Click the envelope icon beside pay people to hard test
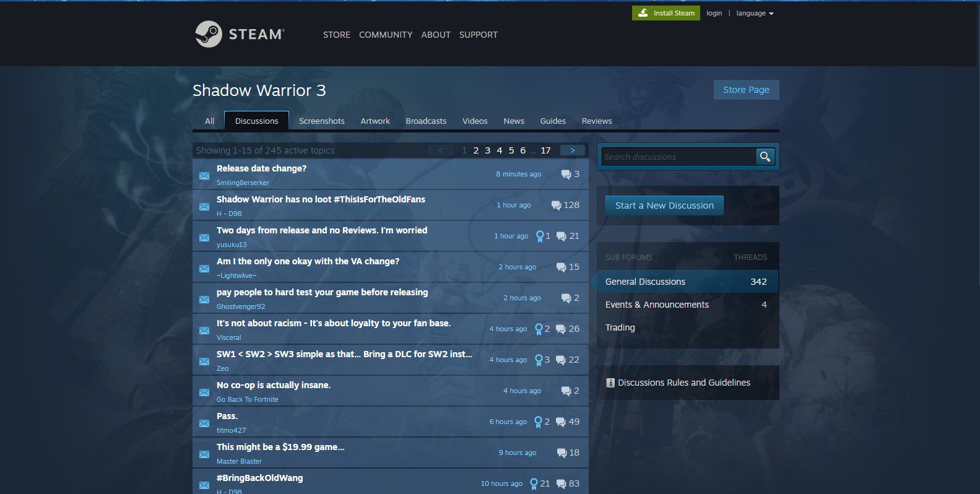This screenshot has width=980, height=494. [204, 300]
